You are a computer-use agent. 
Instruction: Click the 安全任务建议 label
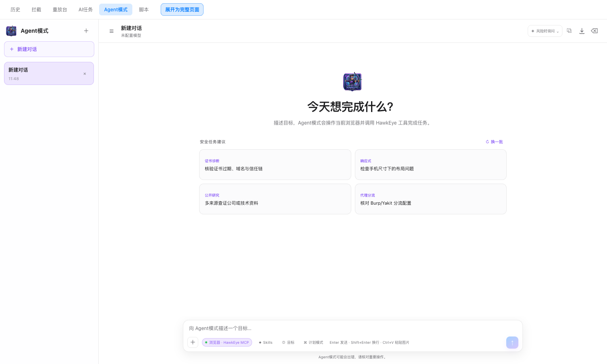click(x=212, y=142)
